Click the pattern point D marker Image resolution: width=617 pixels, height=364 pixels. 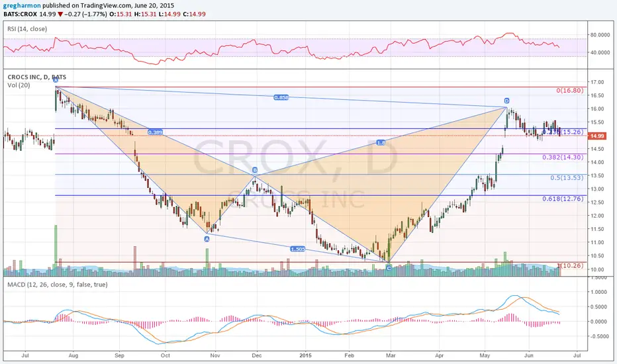[506, 101]
